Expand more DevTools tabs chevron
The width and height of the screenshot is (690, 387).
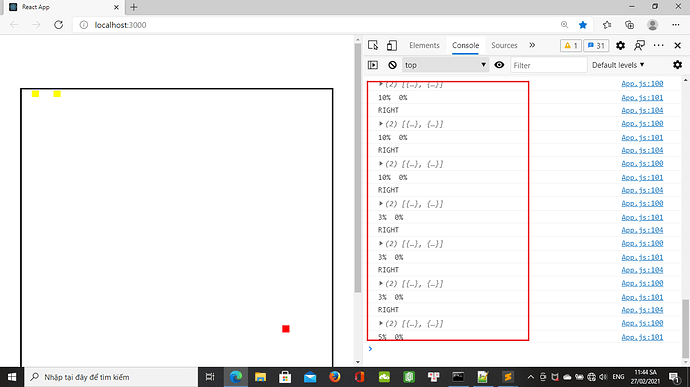point(532,45)
